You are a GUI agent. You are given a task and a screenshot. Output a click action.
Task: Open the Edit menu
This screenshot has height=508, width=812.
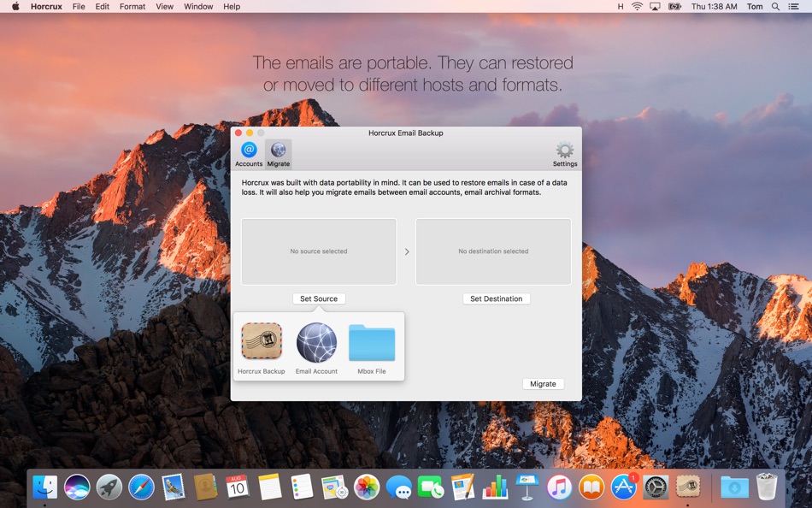pyautogui.click(x=102, y=7)
